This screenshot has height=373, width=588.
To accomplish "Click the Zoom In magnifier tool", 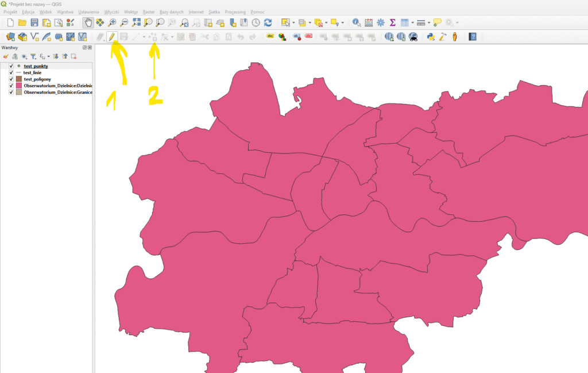I will click(112, 22).
